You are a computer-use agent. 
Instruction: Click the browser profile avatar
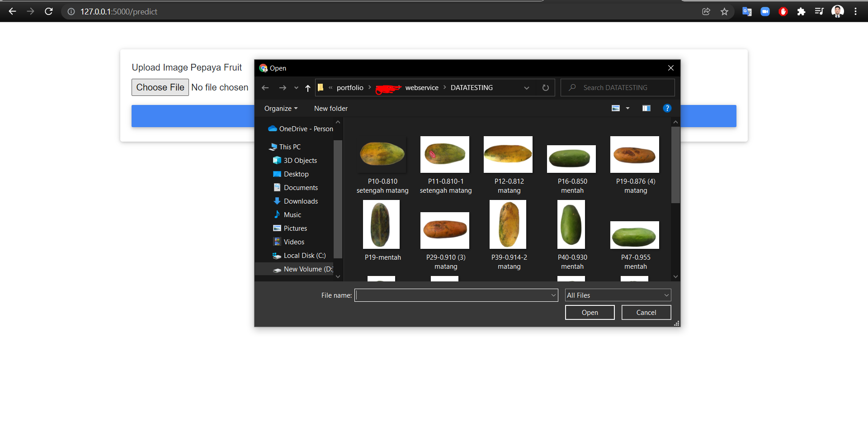click(838, 11)
